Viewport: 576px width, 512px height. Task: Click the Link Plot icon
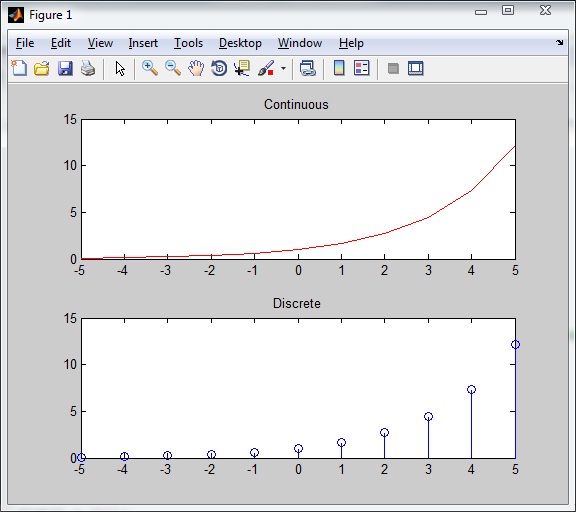(307, 68)
